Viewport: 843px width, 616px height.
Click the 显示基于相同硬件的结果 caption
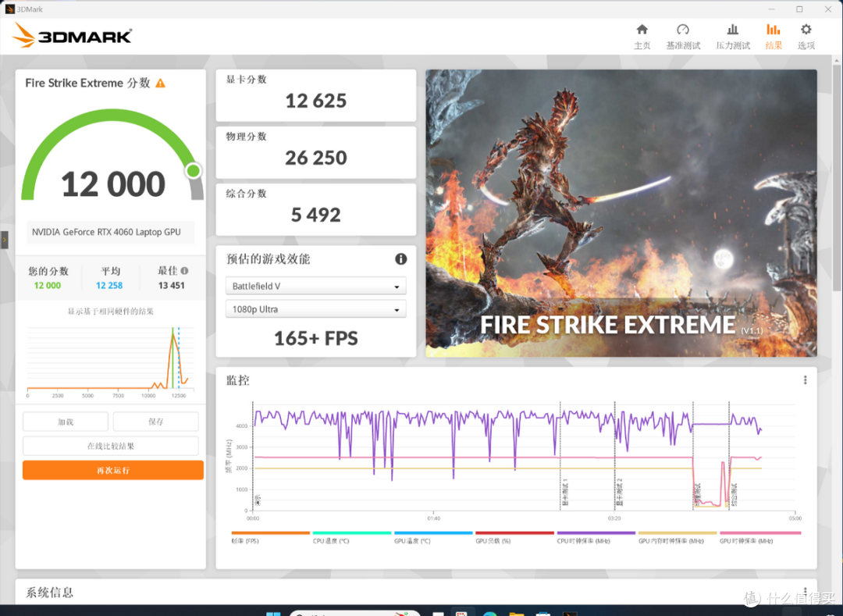tap(111, 312)
